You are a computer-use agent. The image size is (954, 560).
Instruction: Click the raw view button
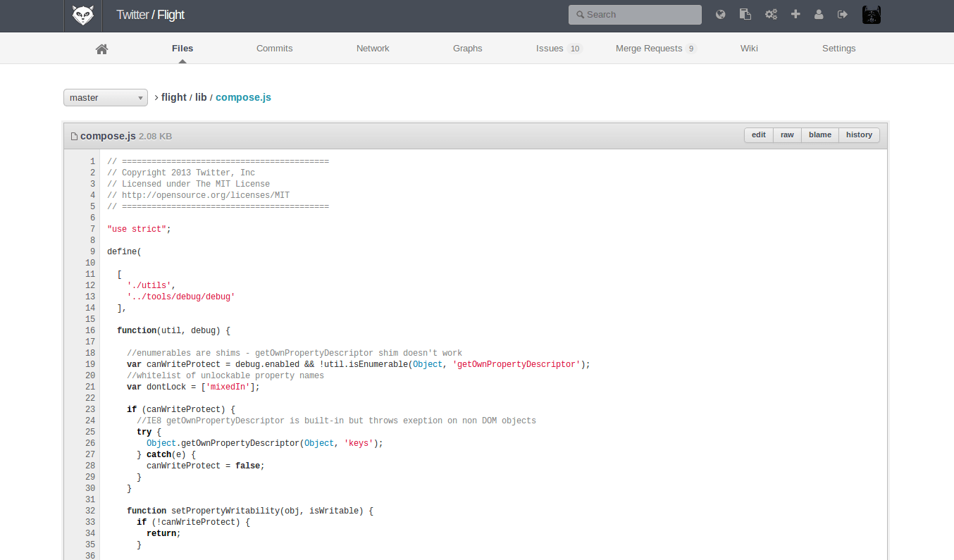tap(787, 135)
